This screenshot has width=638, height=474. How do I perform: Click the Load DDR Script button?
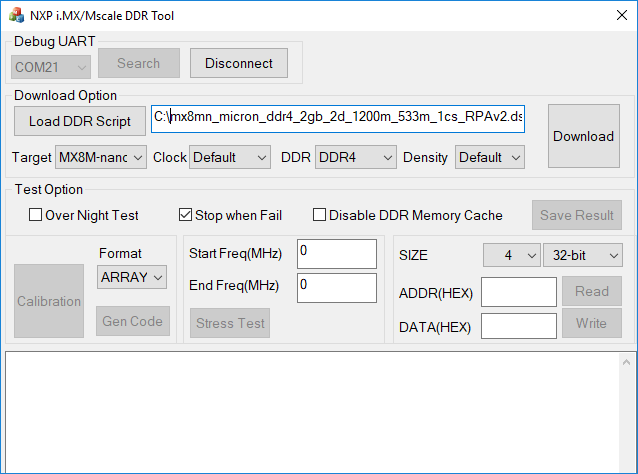pyautogui.click(x=80, y=121)
